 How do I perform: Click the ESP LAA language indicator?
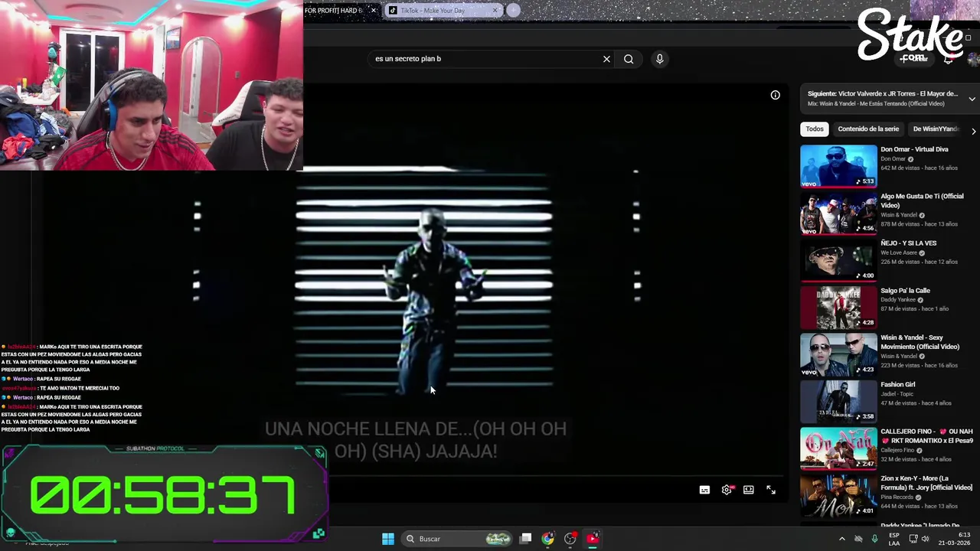point(894,539)
